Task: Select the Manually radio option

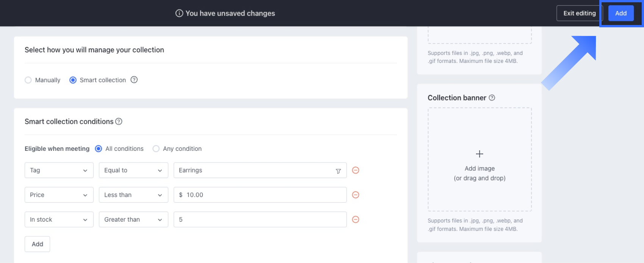Action: (x=28, y=80)
